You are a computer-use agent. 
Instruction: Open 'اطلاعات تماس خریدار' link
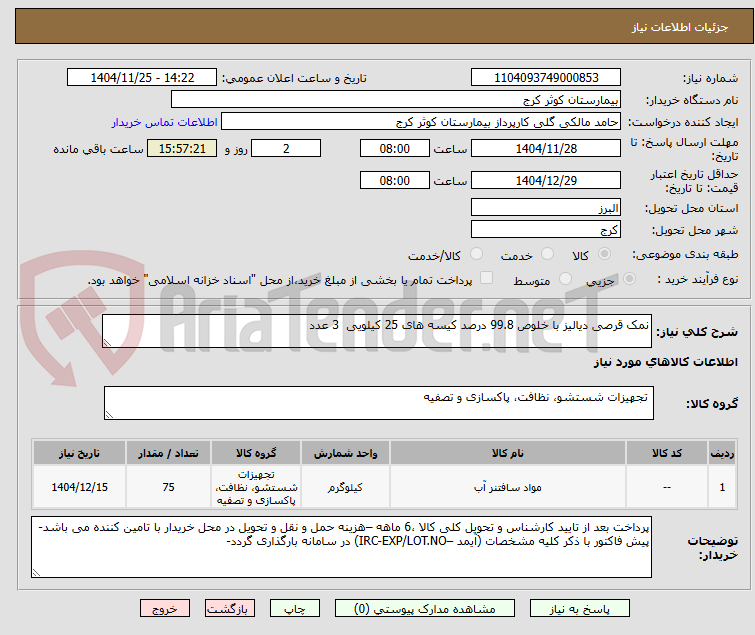click(x=165, y=122)
